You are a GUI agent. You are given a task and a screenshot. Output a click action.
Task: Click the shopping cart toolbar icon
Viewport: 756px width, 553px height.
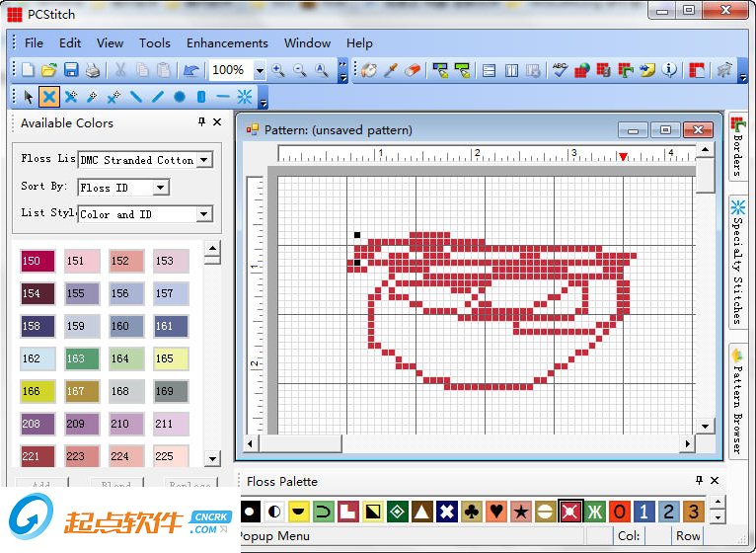(723, 70)
